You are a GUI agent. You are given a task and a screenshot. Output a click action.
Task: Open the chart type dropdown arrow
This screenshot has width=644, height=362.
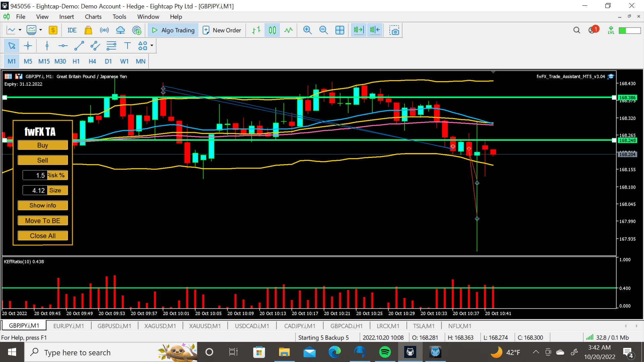20,30
